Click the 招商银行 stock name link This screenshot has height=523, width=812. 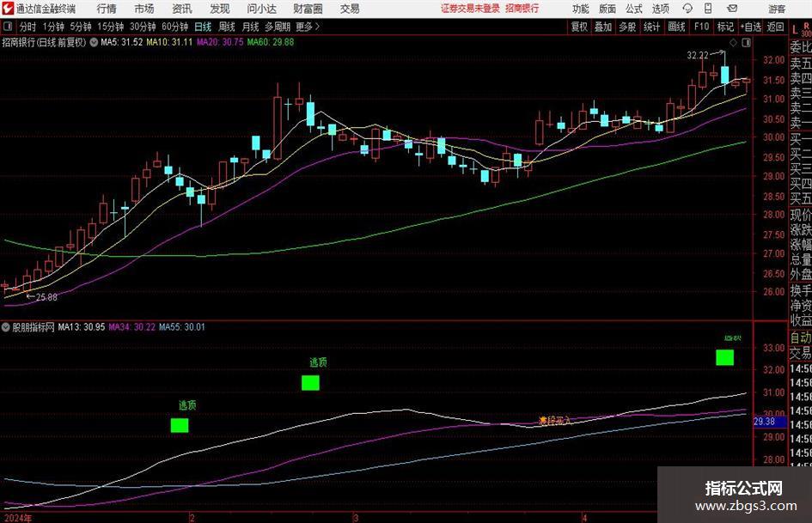tap(522, 9)
